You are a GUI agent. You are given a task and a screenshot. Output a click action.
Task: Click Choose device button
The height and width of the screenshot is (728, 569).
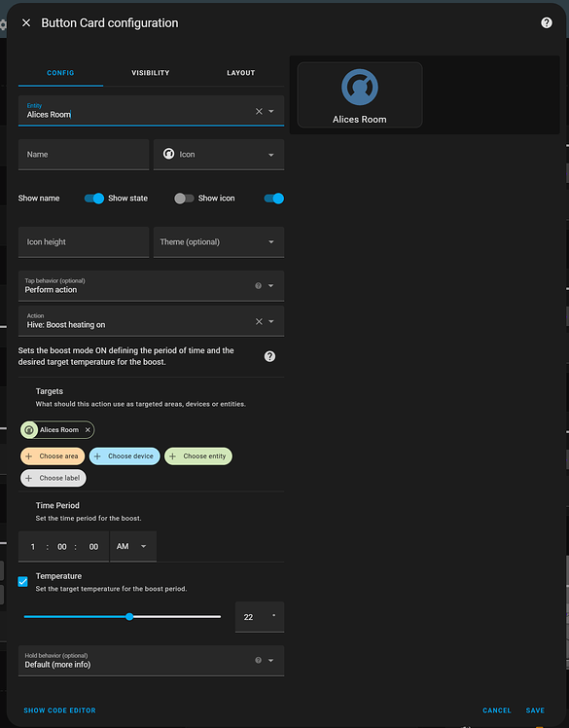(124, 456)
